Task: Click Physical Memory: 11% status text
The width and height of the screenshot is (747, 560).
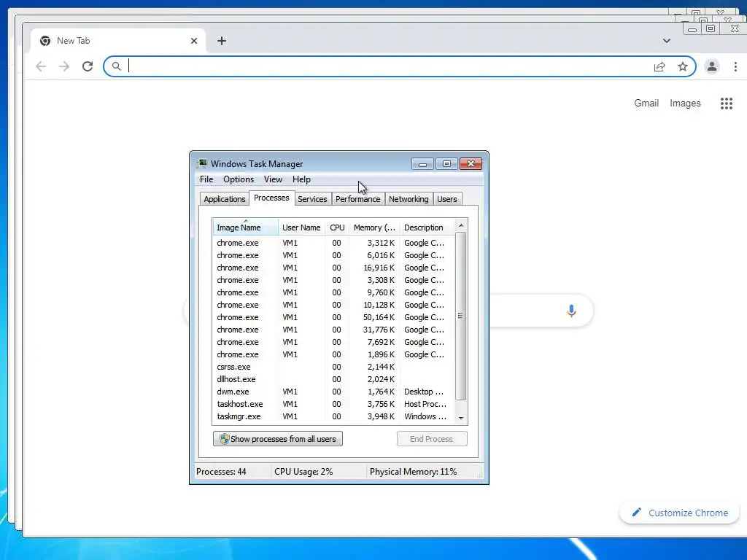Action: (413, 472)
